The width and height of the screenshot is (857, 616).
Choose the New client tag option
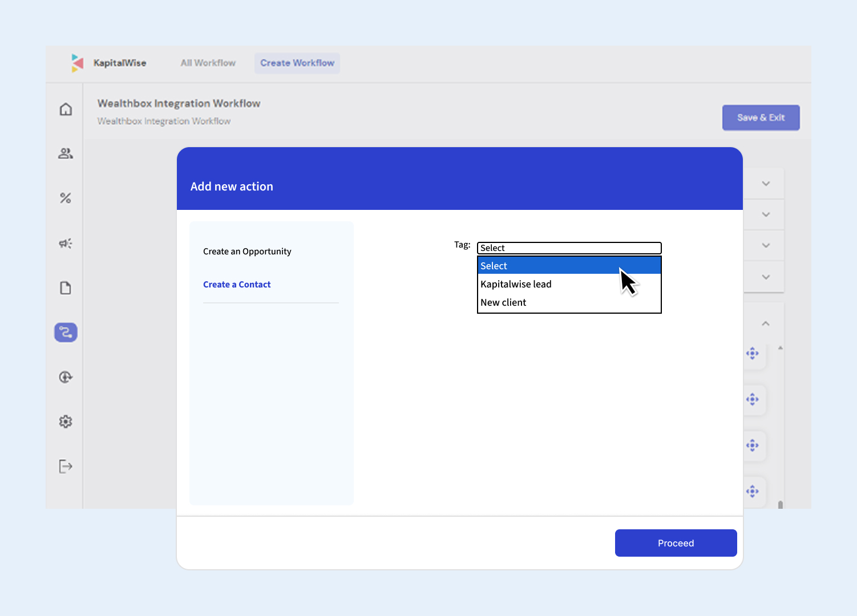pos(503,302)
